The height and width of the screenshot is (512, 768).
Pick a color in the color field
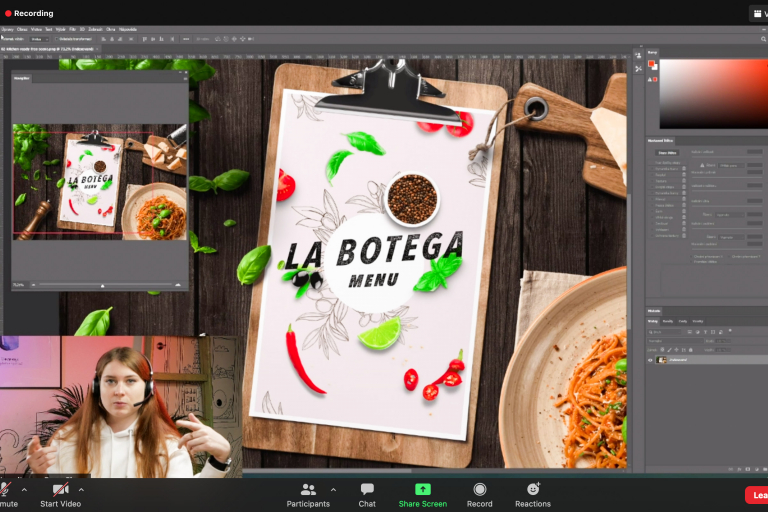click(x=710, y=95)
